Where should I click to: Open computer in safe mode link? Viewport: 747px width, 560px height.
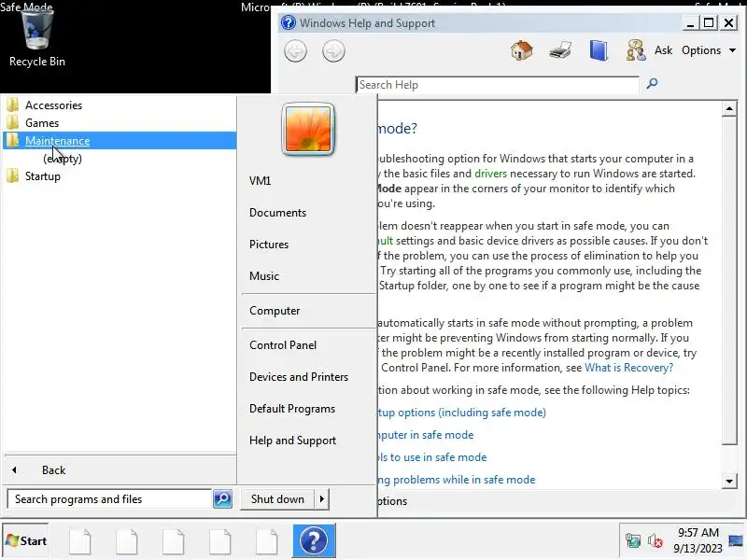(x=426, y=435)
